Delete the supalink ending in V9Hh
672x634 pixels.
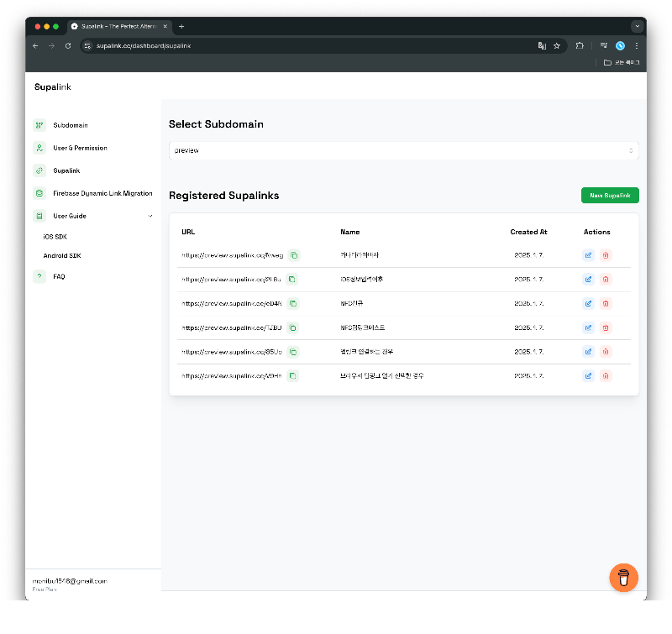(606, 376)
